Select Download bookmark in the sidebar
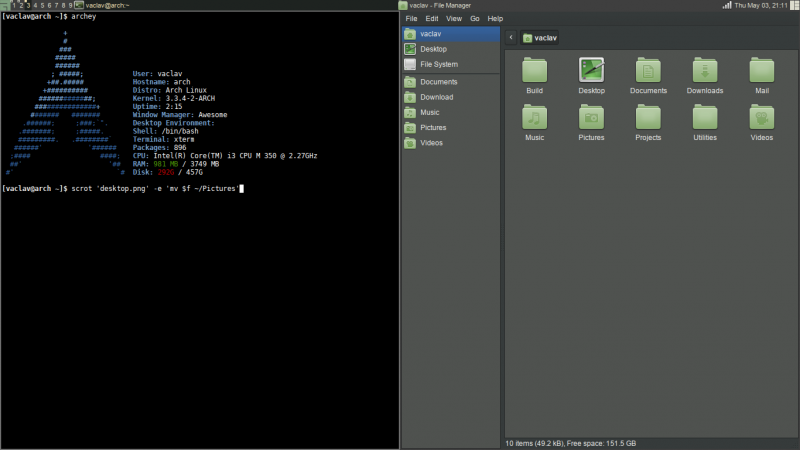 click(451, 97)
